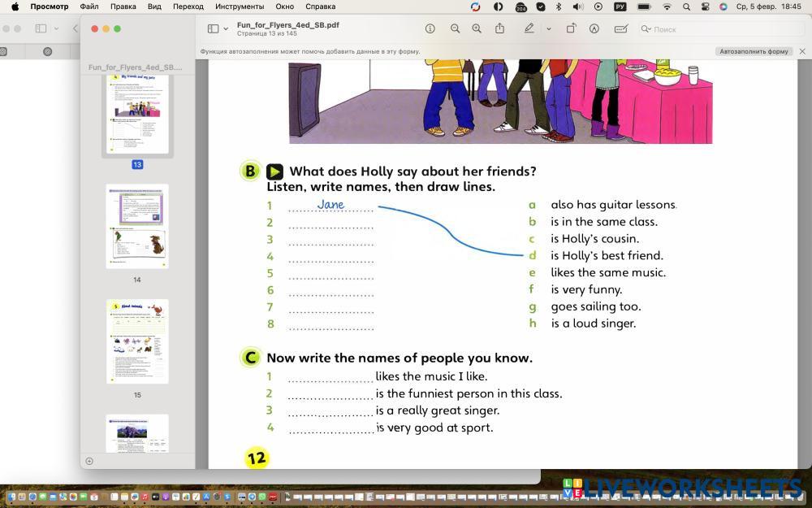Select the page 15 thumbnail
Screen dimensions: 812x508
pyautogui.click(x=137, y=341)
